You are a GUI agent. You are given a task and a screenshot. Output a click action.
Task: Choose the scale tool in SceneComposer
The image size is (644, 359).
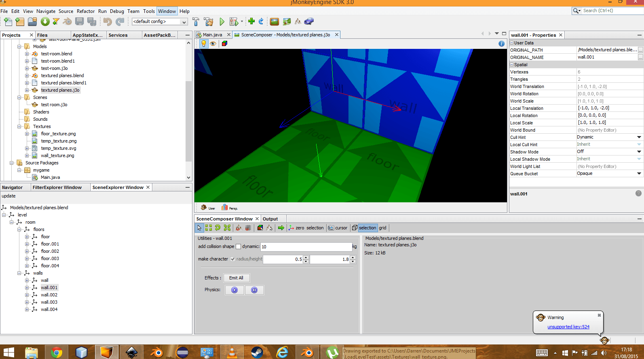click(227, 228)
